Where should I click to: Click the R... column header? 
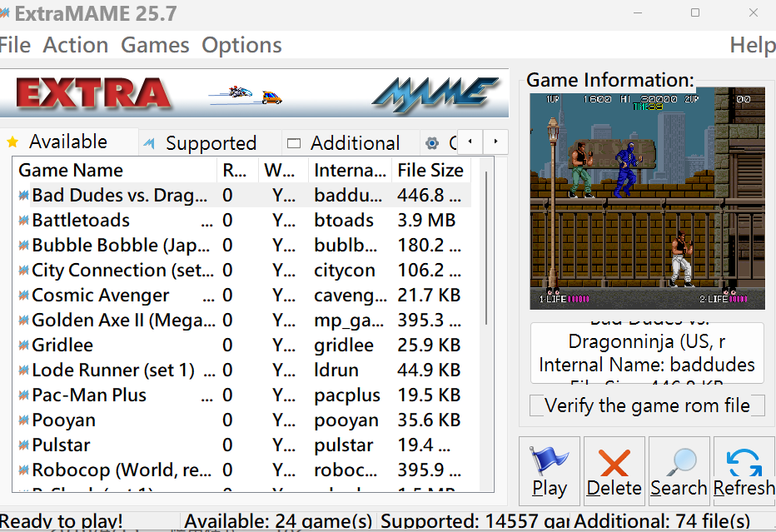(237, 170)
